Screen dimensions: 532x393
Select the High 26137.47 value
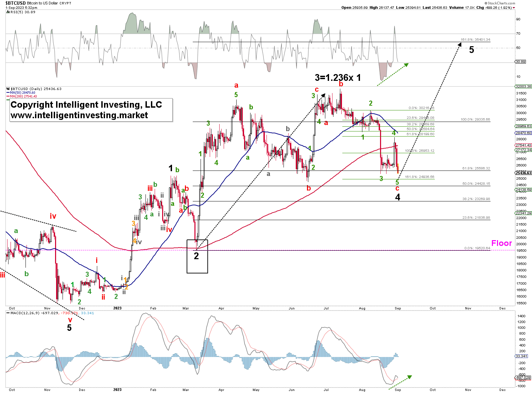coord(382,7)
